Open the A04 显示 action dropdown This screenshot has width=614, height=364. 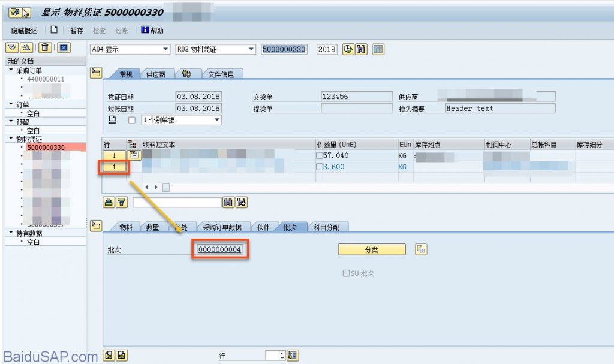pyautogui.click(x=166, y=49)
